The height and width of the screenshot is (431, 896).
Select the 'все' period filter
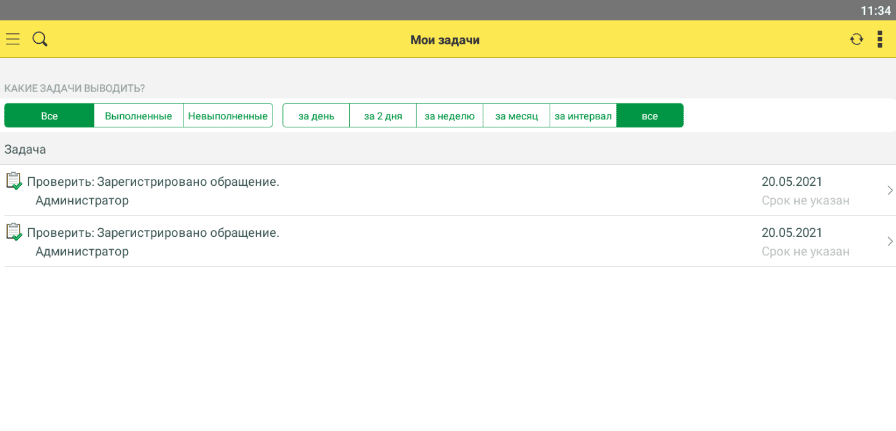point(650,116)
